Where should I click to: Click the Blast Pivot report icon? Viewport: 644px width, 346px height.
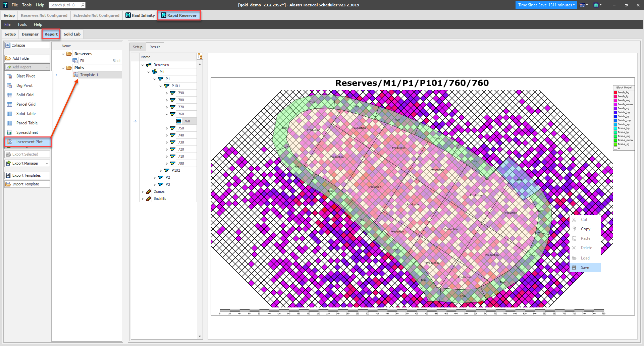pos(9,76)
